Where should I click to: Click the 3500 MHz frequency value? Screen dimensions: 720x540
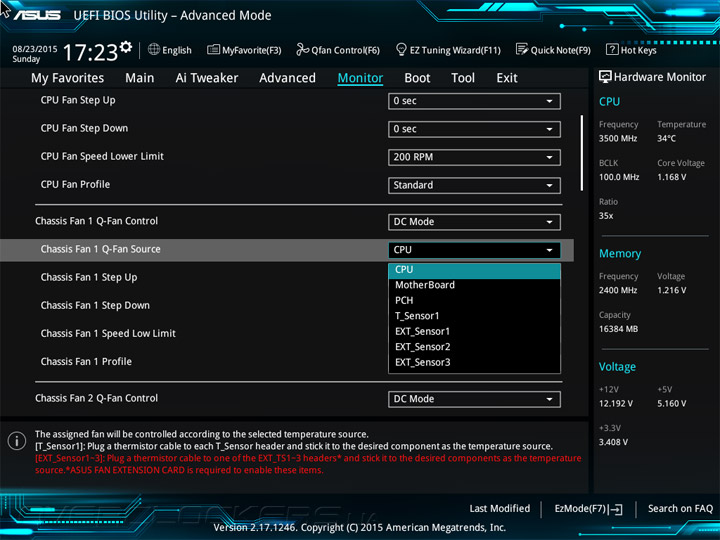click(618, 138)
